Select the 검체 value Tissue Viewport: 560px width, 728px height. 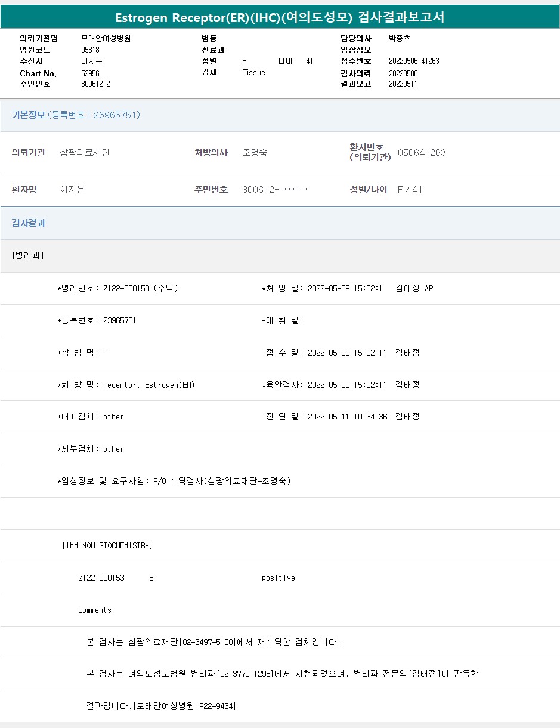(253, 73)
